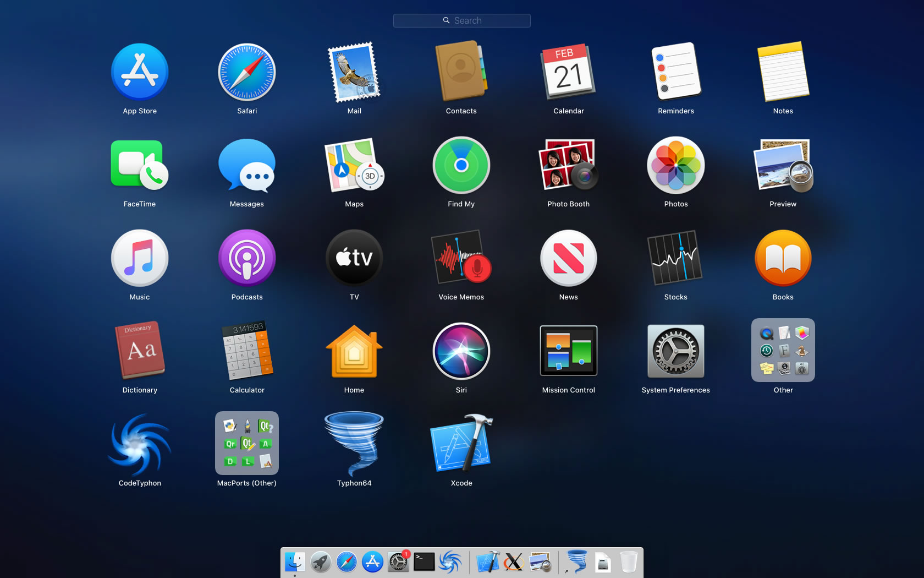The width and height of the screenshot is (924, 578).
Task: Open the Messages app
Action: 247,165
